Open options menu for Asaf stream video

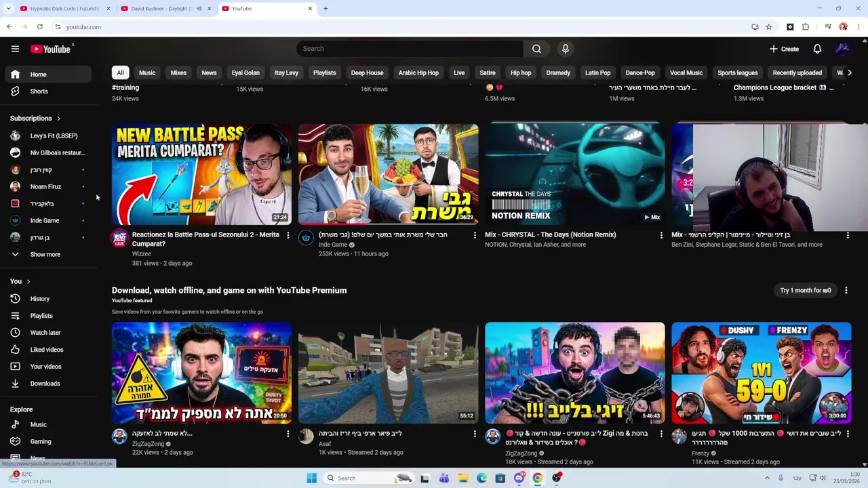pos(475,434)
